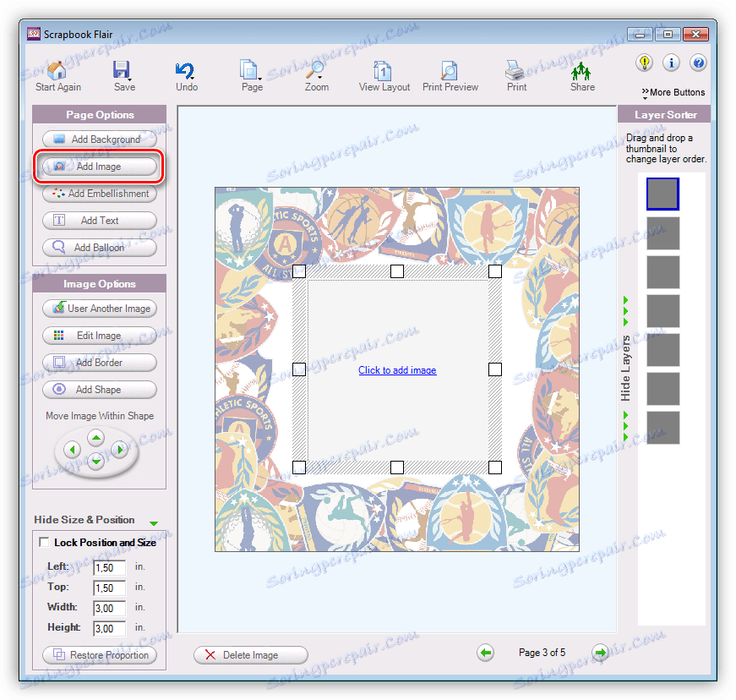
Task: Expand More Buttons
Action: pyautogui.click(x=673, y=92)
